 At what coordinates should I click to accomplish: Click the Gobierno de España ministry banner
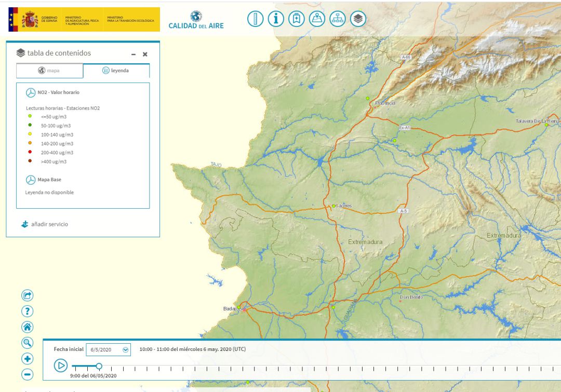pos(84,20)
